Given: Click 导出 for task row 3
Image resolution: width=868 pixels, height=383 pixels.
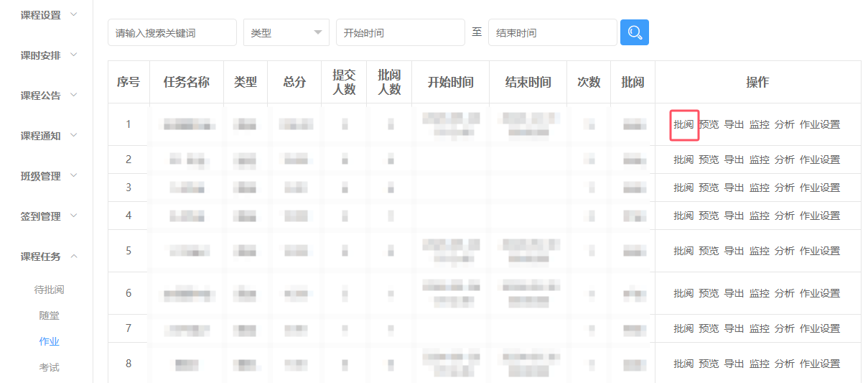Looking at the screenshot, I should point(734,188).
